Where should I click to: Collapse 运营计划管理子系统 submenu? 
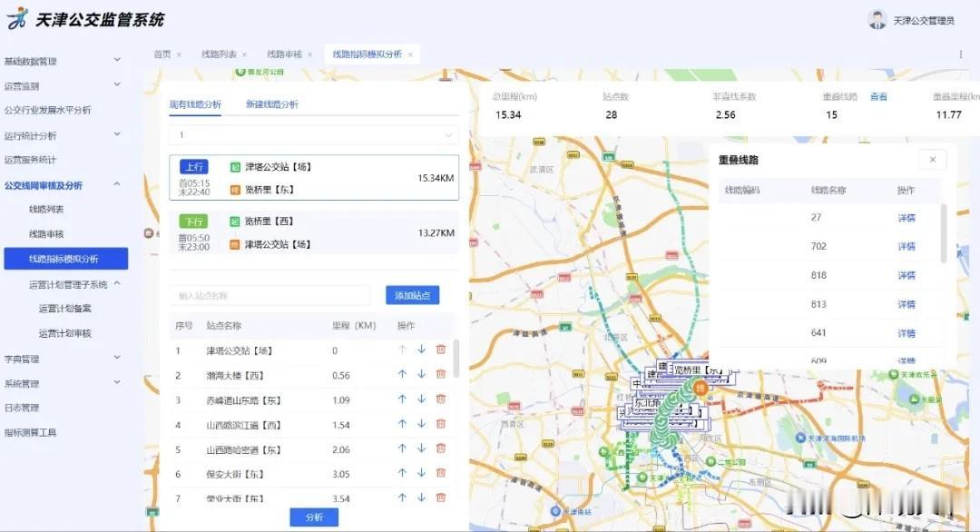117,284
